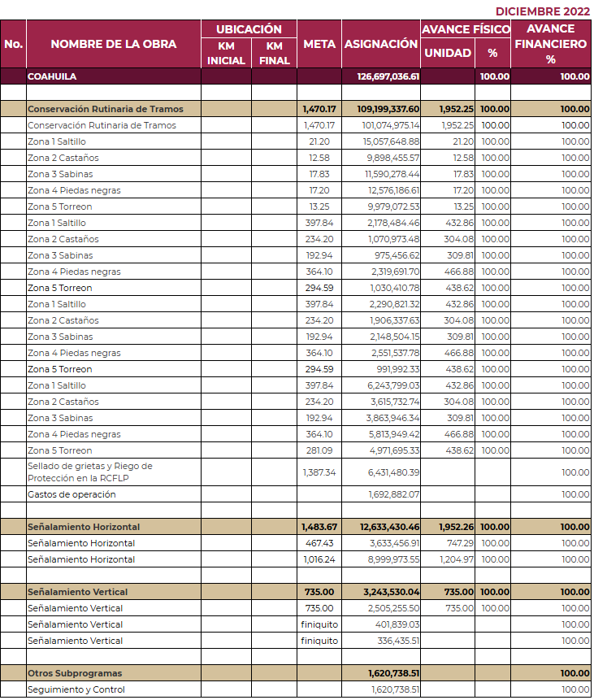Click the 467.43 meta value
Image resolution: width=594 pixels, height=700 pixels.
319,543
